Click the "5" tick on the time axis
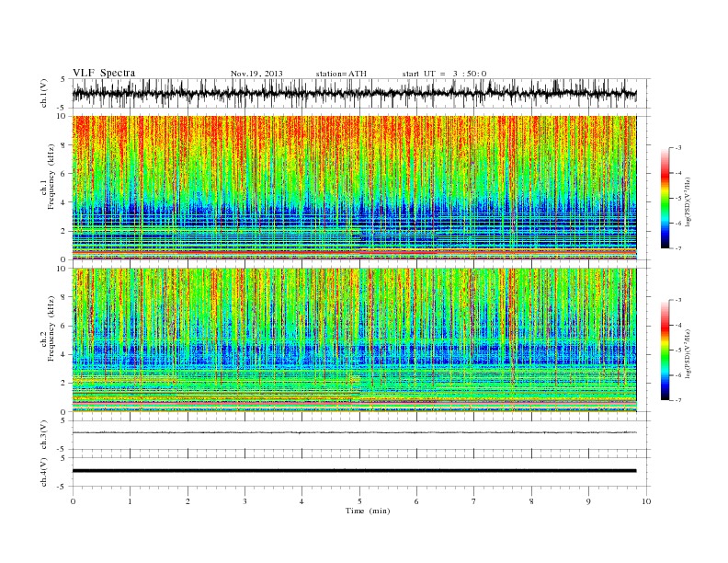The width and height of the screenshot is (728, 563). click(x=359, y=501)
